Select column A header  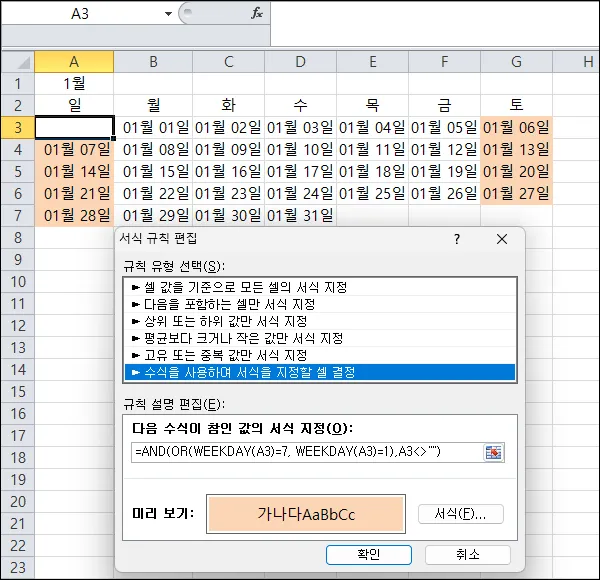pyautogui.click(x=74, y=62)
